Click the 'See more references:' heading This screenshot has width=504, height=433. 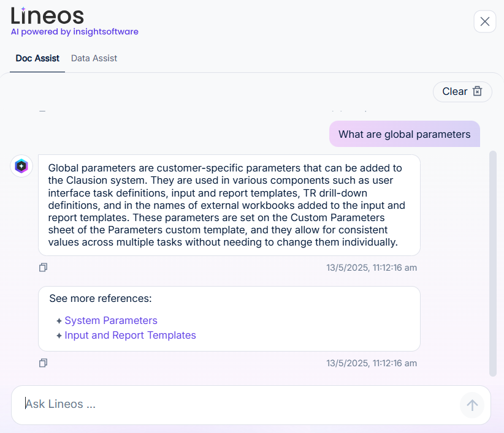[101, 298]
